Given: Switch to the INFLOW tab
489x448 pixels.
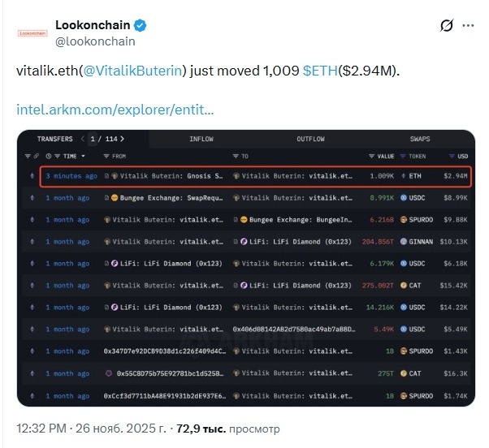Looking at the screenshot, I should [201, 139].
